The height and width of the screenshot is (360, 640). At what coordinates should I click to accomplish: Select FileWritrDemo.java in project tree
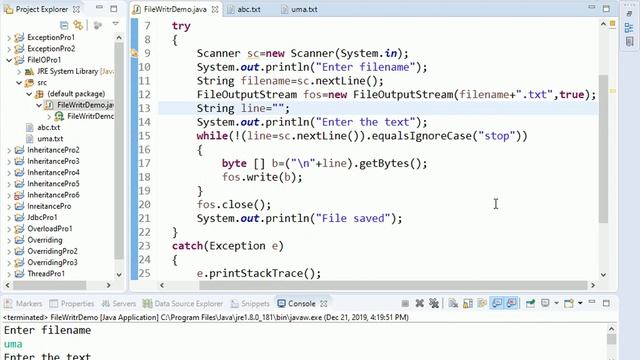(x=85, y=105)
